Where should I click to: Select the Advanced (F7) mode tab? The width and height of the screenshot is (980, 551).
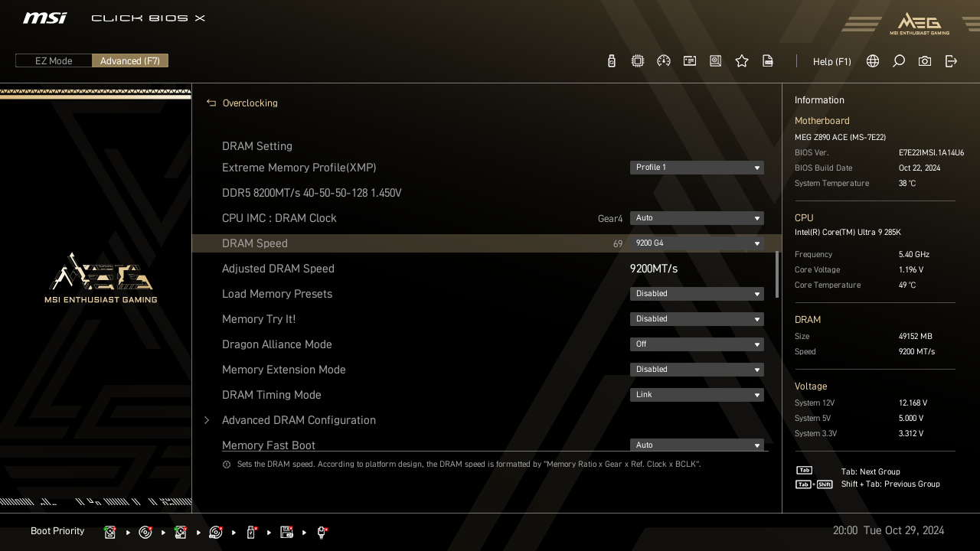130,60
